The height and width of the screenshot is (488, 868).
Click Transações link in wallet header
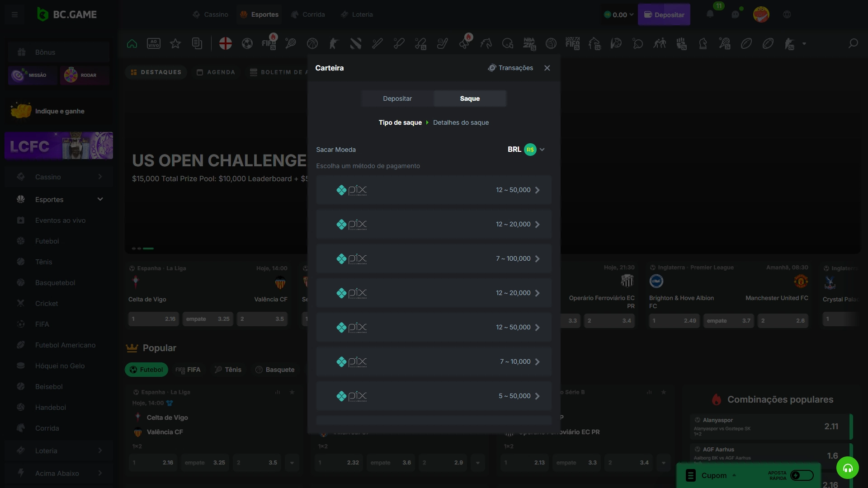click(510, 67)
